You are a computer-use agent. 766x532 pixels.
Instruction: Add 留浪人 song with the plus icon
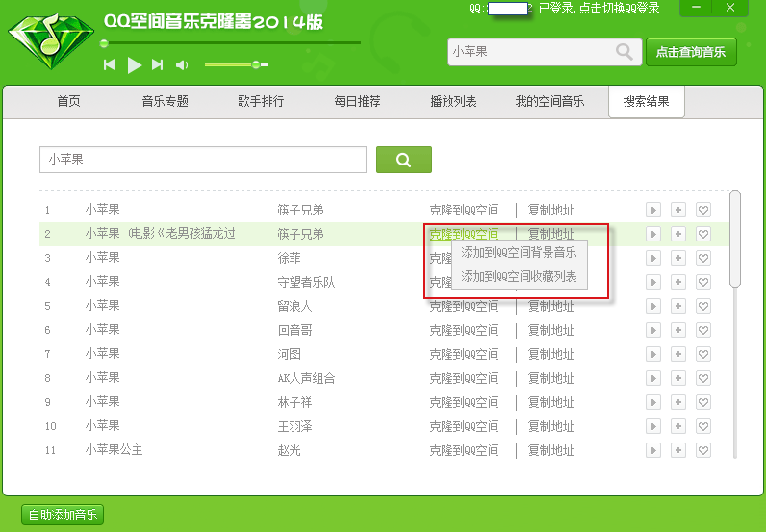click(x=678, y=306)
